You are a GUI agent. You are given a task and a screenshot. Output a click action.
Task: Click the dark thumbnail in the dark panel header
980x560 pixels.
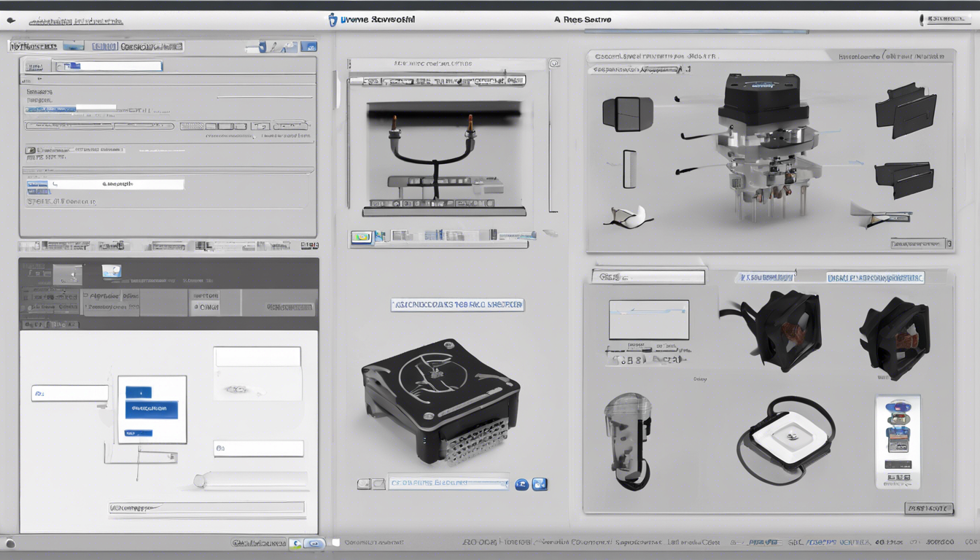[x=68, y=274]
